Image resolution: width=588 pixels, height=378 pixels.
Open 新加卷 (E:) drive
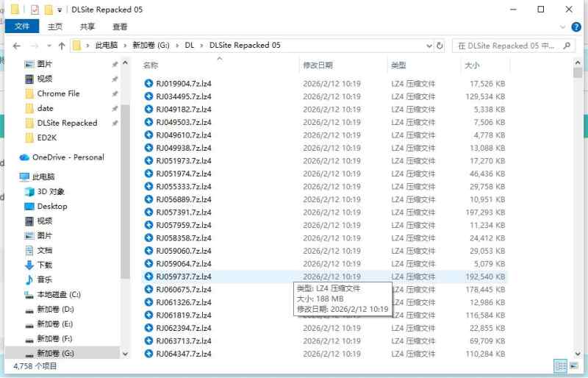click(54, 324)
